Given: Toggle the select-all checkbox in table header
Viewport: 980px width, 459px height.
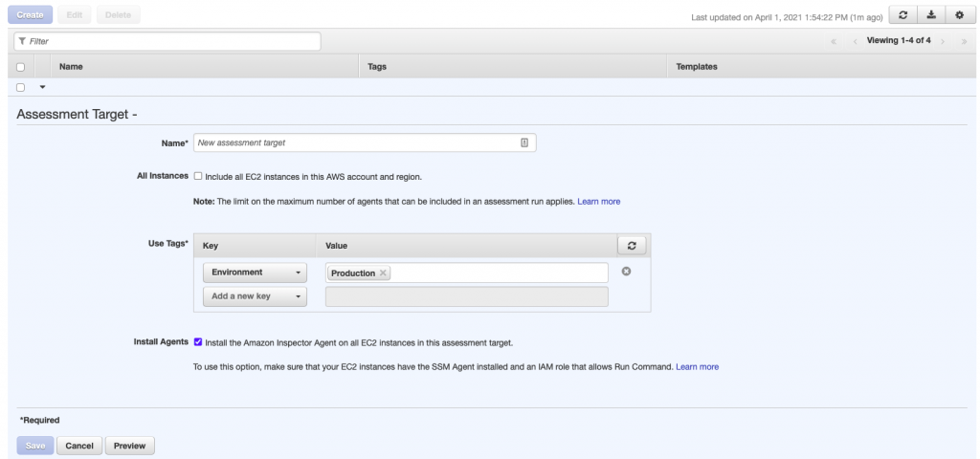Looking at the screenshot, I should [x=21, y=67].
